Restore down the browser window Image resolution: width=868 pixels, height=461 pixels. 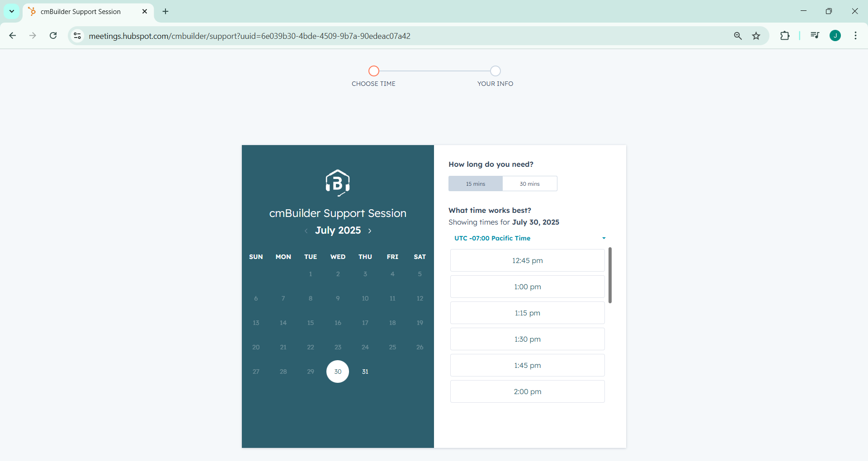click(829, 11)
